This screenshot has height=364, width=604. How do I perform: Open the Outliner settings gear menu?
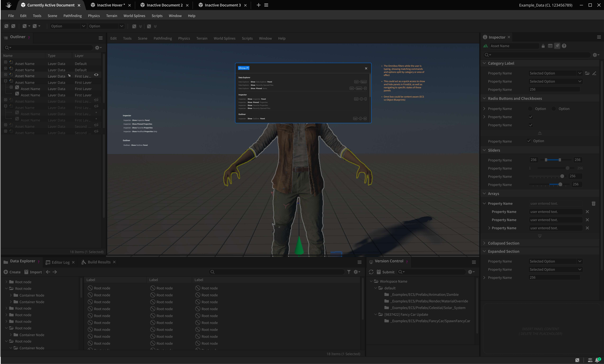point(98,48)
